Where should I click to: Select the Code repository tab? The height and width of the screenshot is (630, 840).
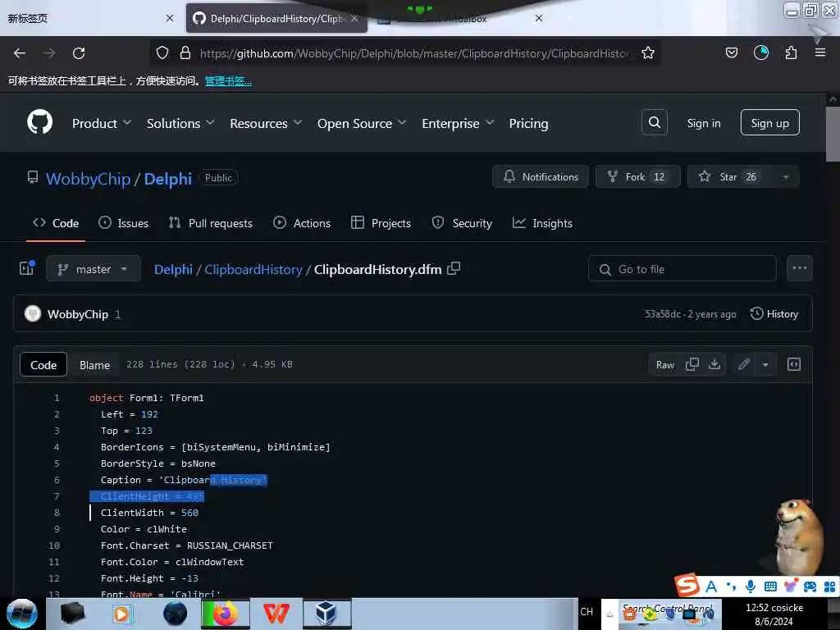pos(56,223)
